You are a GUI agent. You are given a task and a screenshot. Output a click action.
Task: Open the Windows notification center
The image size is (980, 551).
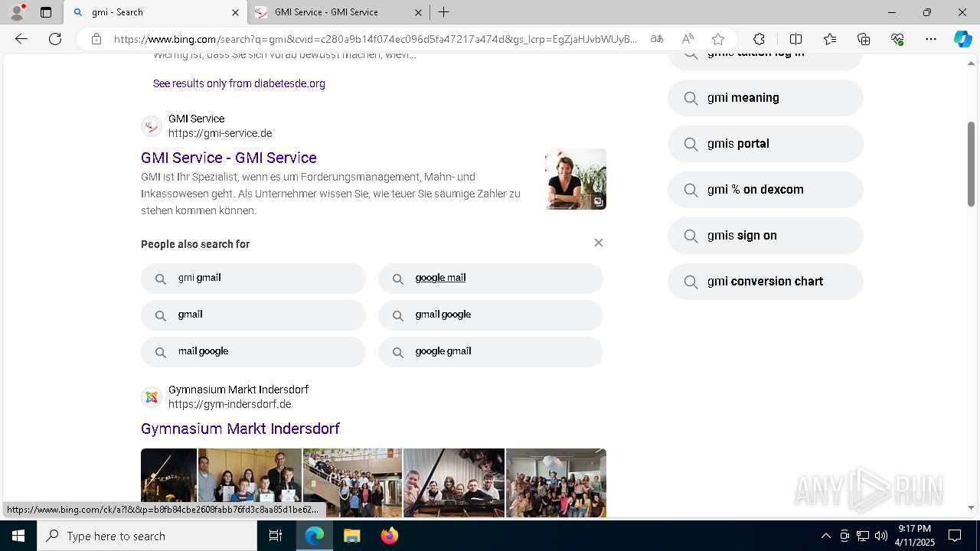[955, 536]
